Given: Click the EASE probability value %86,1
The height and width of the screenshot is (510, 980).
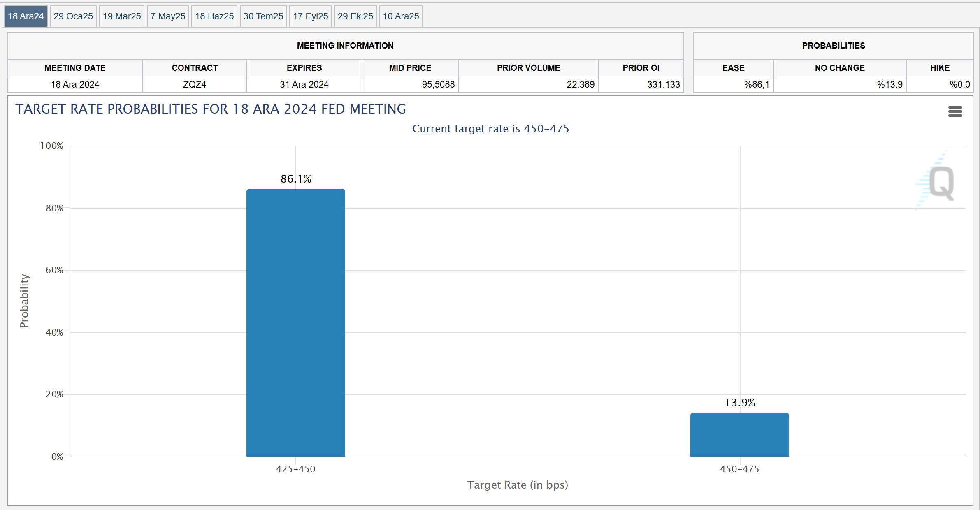Looking at the screenshot, I should pos(757,85).
